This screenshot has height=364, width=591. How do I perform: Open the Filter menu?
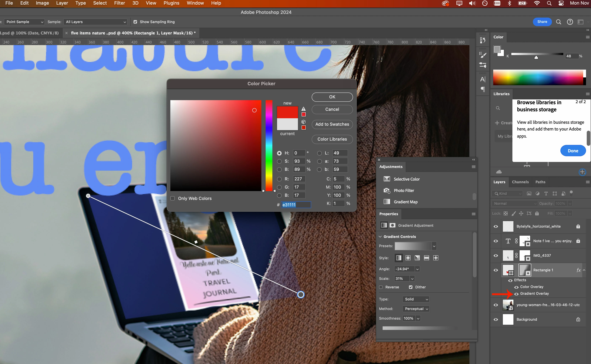119,3
